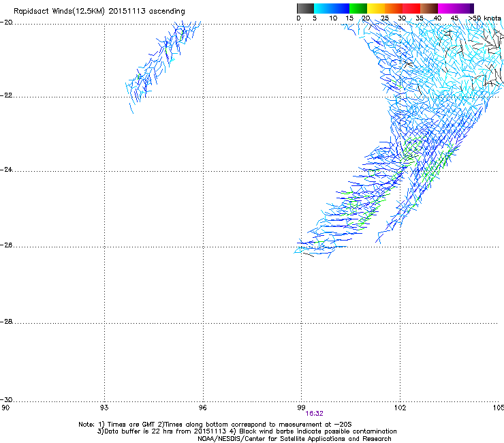Click the brown 35–40 knots color segment
Screen dimensions: 504x443
tap(429, 8)
